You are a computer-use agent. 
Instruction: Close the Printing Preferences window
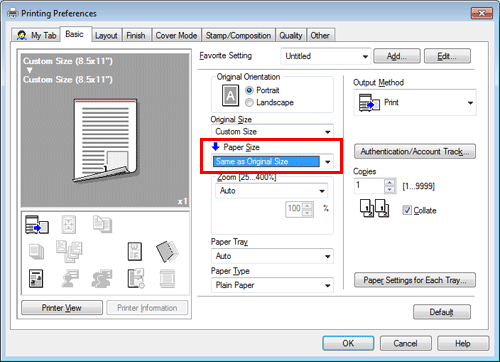482,13
